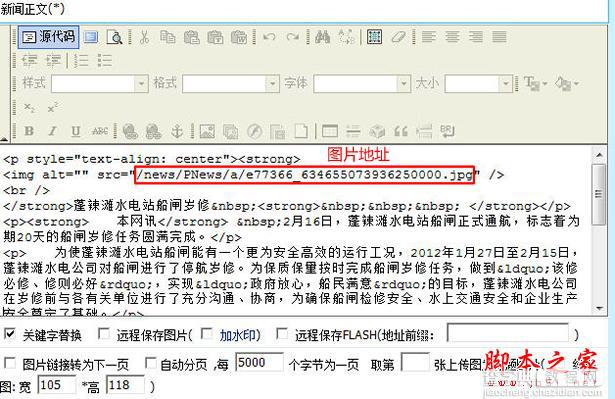Click the source editor scrollbar down arrow
The width and height of the screenshot is (615, 399).
(599, 308)
